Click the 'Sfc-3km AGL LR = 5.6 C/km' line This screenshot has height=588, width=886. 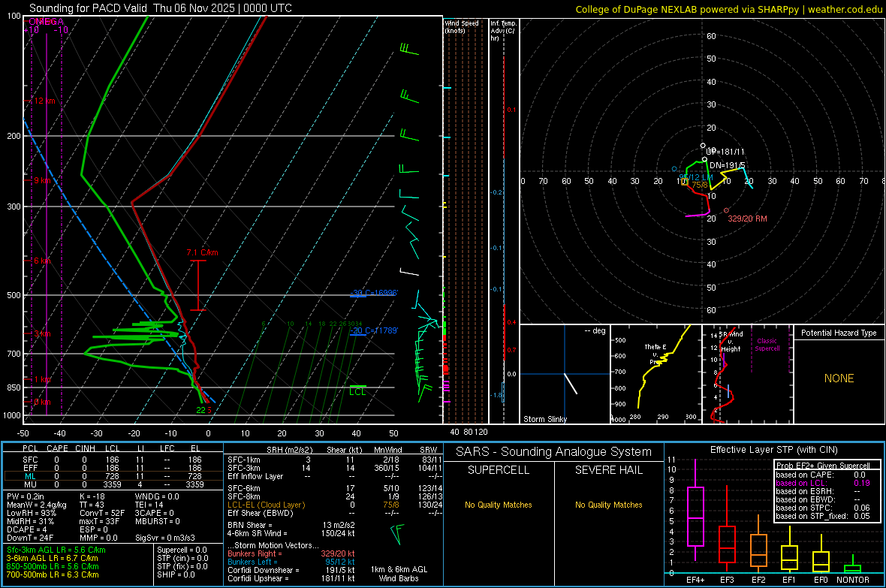(56, 550)
